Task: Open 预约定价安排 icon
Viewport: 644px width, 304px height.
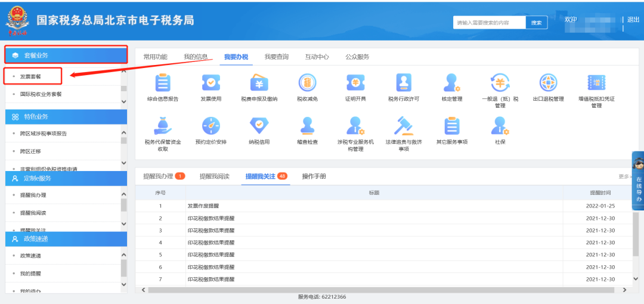Action: point(211,126)
